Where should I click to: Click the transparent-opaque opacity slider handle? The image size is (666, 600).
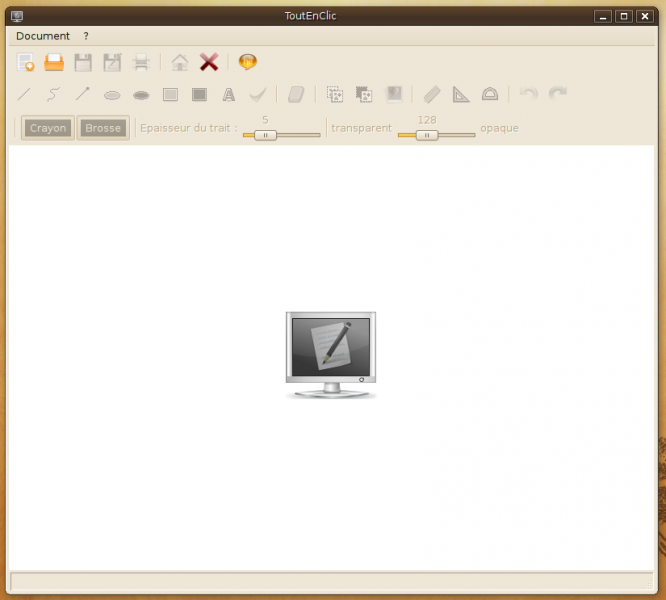pyautogui.click(x=426, y=135)
